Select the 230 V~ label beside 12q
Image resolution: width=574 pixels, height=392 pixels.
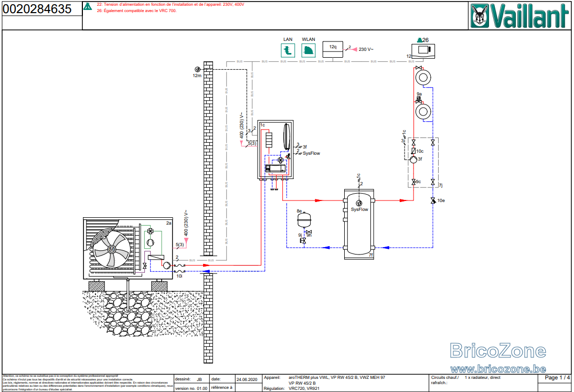pos(366,49)
